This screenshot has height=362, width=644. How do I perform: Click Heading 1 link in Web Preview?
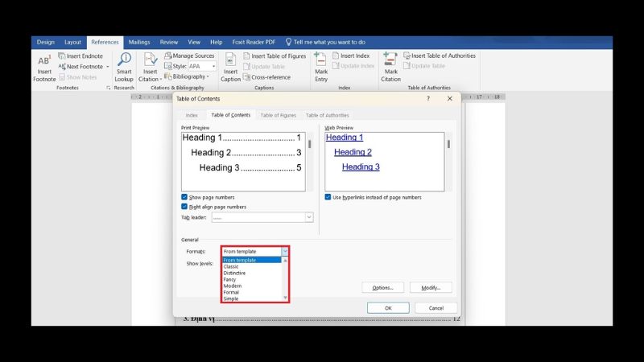345,138
